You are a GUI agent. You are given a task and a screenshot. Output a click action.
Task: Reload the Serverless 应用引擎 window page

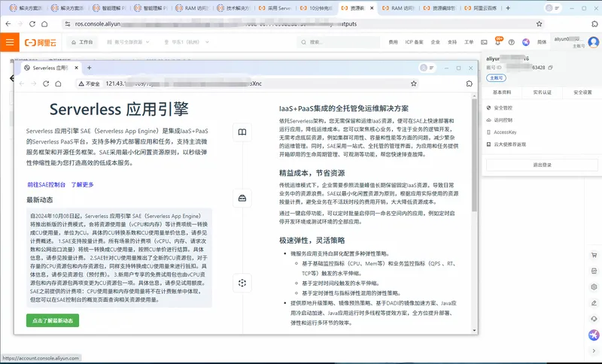(46, 83)
